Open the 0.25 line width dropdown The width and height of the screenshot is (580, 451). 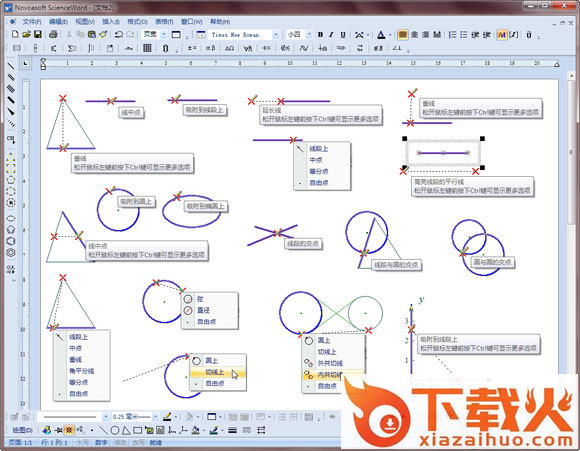coord(155,417)
